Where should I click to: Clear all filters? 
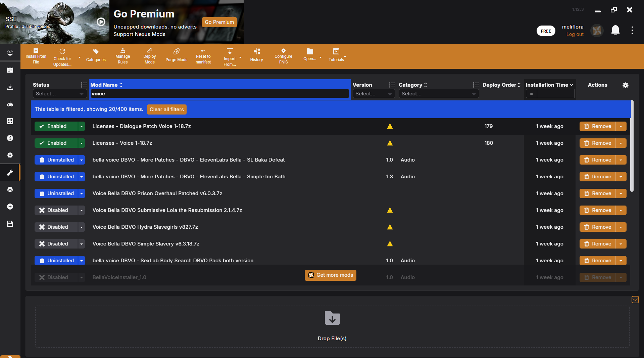(x=167, y=109)
